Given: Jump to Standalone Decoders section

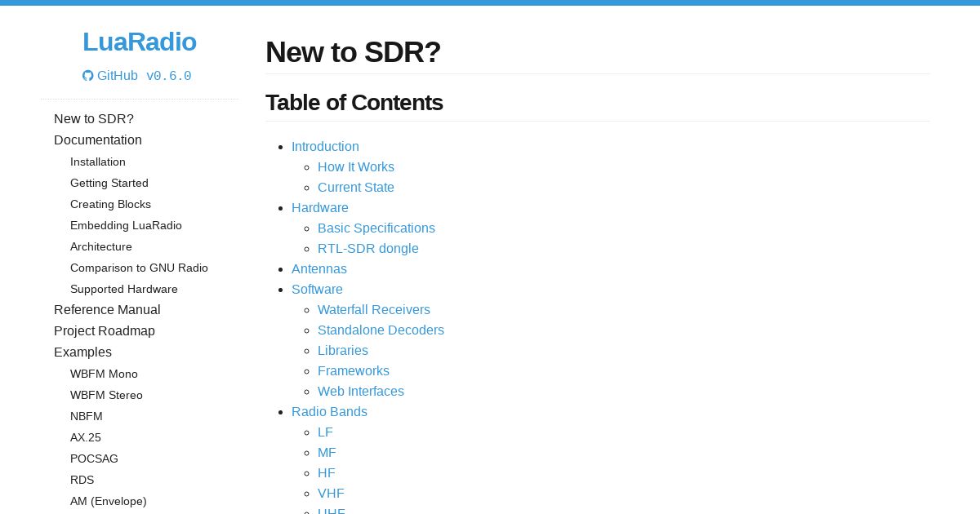Looking at the screenshot, I should (381, 330).
